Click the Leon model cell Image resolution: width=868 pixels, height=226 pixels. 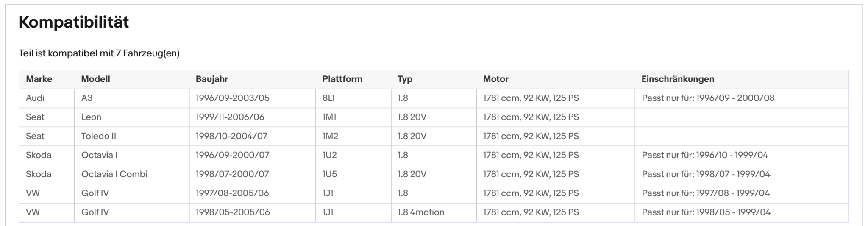tap(132, 117)
